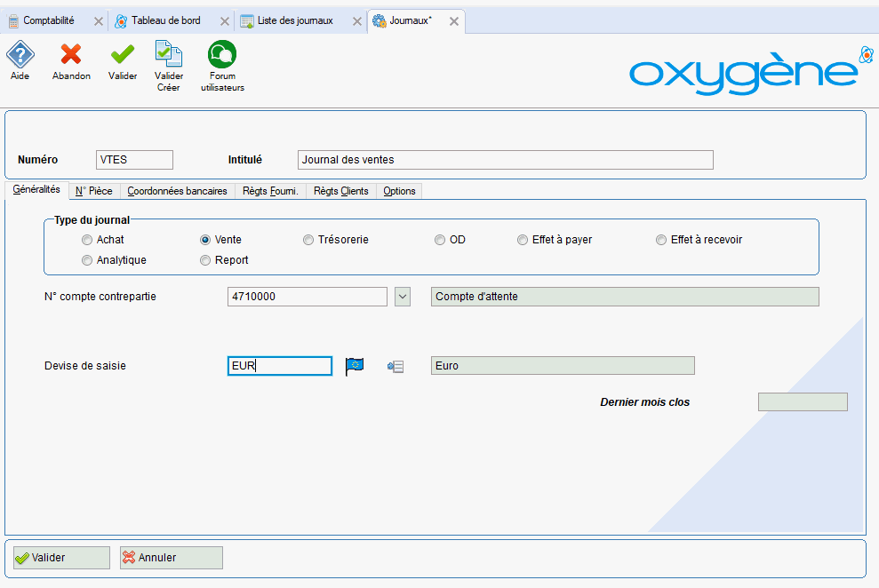Screen dimensions: 879x588
Task: Open the Options tab
Action: pos(399,191)
